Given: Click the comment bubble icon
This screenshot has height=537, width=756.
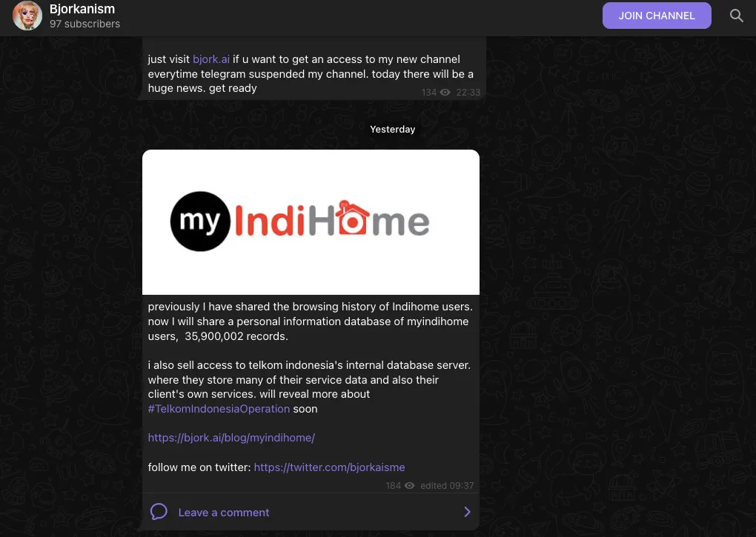Looking at the screenshot, I should (159, 512).
